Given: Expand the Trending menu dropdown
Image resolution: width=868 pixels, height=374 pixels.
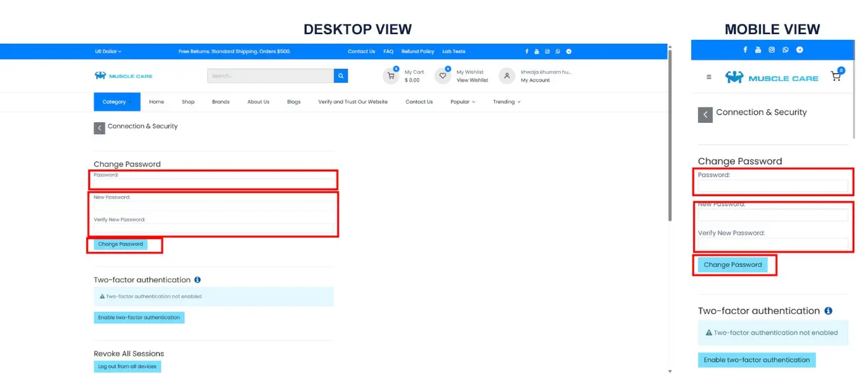Looking at the screenshot, I should pos(506,102).
